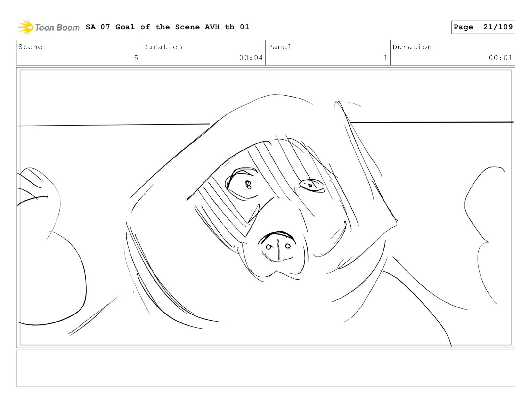Select the "Panel" header label
Viewport: 532px width, 411px height.
280,47
